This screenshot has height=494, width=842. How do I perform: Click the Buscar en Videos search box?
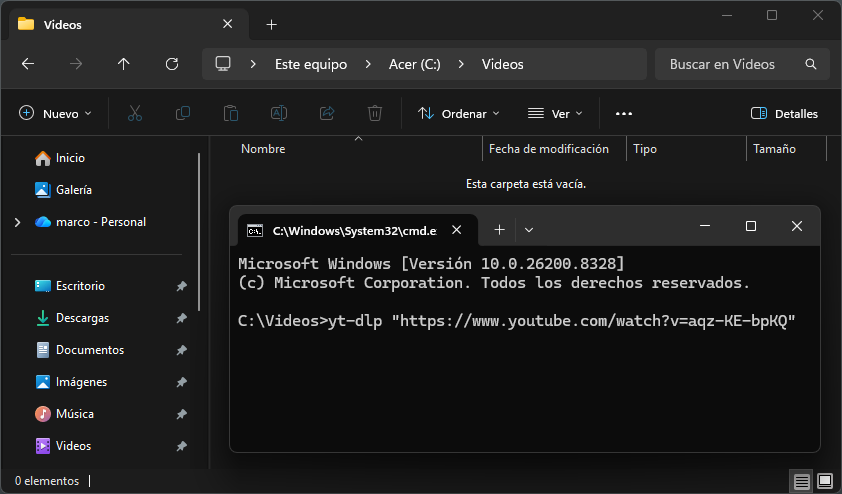[742, 64]
